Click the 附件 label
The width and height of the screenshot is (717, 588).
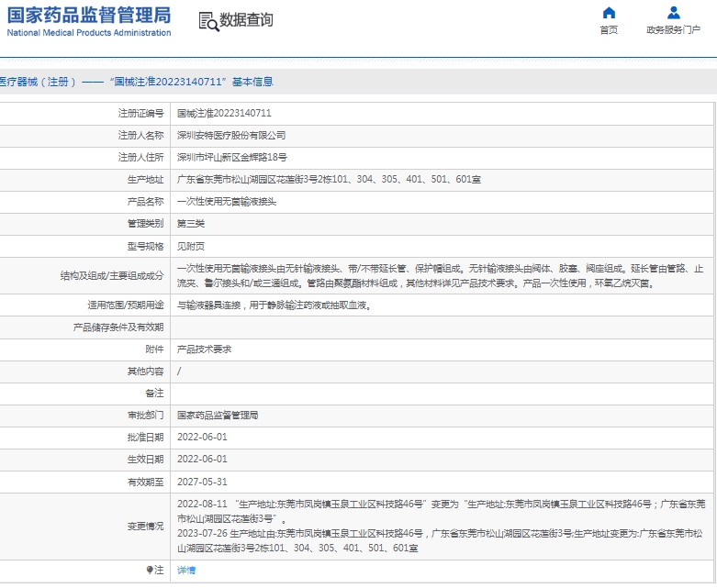[154, 349]
